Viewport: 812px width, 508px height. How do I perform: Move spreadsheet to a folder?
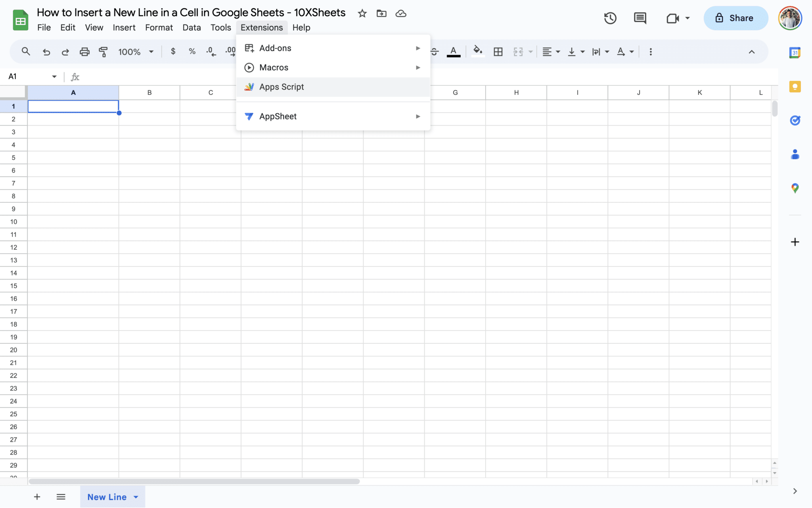(381, 13)
